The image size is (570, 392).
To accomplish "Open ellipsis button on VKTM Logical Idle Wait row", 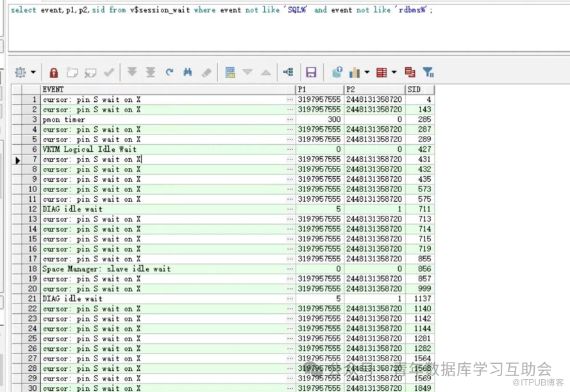I will pyautogui.click(x=290, y=149).
